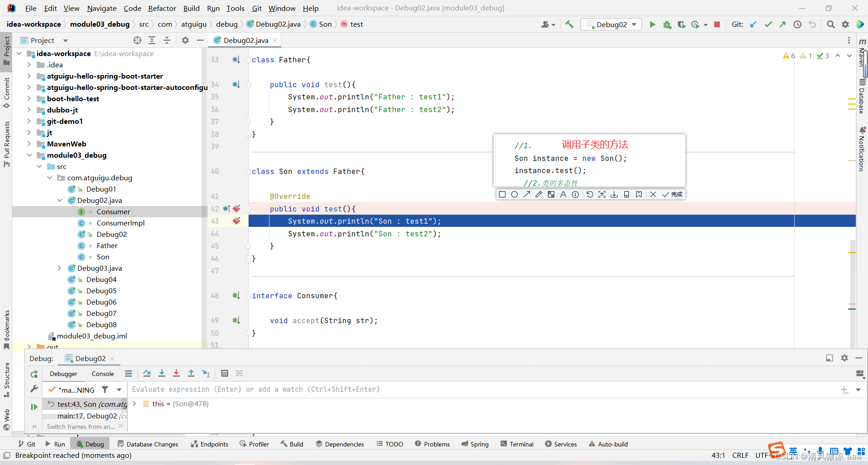This screenshot has height=465, width=868.
Task: Click the pencil tool in screenshot toolbar
Action: click(538, 194)
